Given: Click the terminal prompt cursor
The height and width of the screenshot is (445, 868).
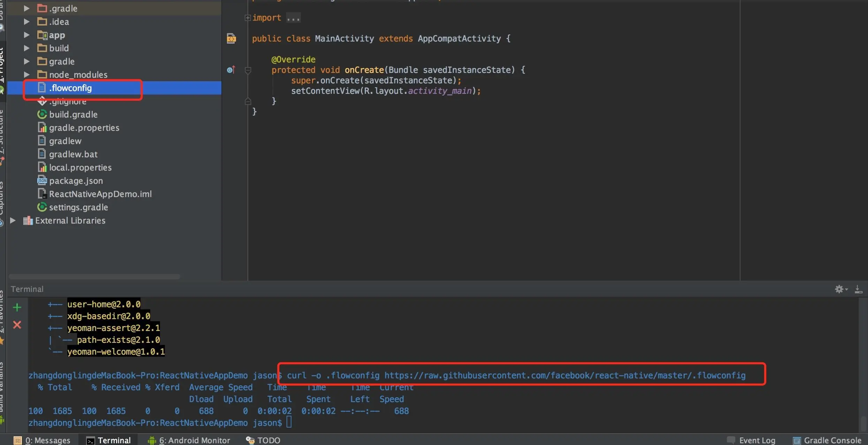Looking at the screenshot, I should click(x=289, y=422).
